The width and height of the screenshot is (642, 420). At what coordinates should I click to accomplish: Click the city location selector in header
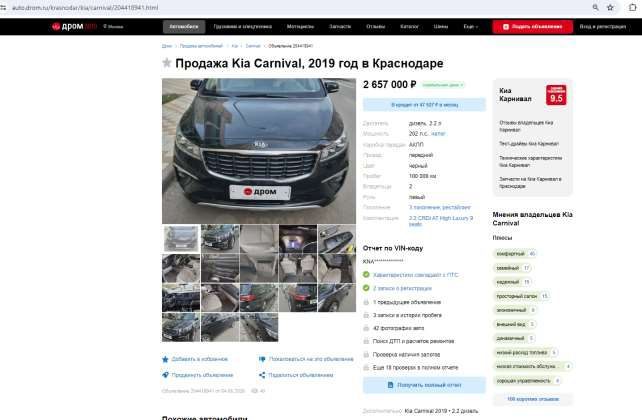pos(113,27)
